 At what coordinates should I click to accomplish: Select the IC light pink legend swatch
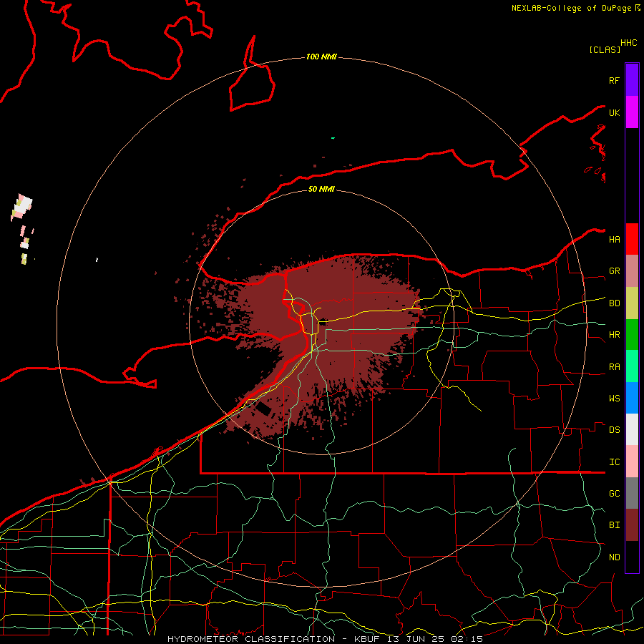[x=632, y=462]
